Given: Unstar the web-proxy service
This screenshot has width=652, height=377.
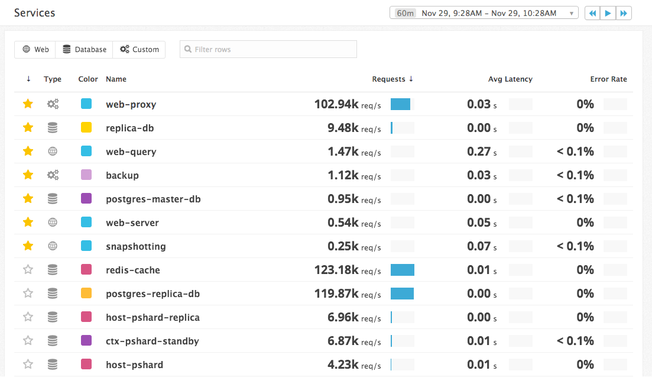Looking at the screenshot, I should (x=28, y=103).
